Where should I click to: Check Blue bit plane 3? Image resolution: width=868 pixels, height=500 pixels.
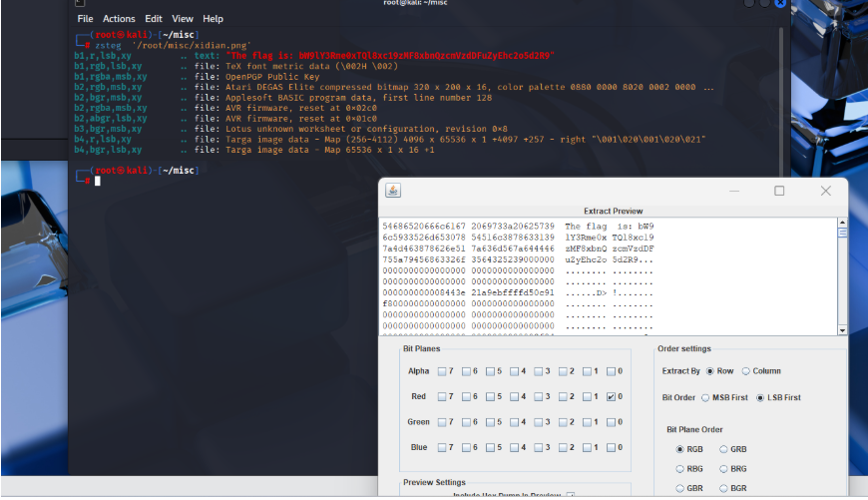point(538,448)
